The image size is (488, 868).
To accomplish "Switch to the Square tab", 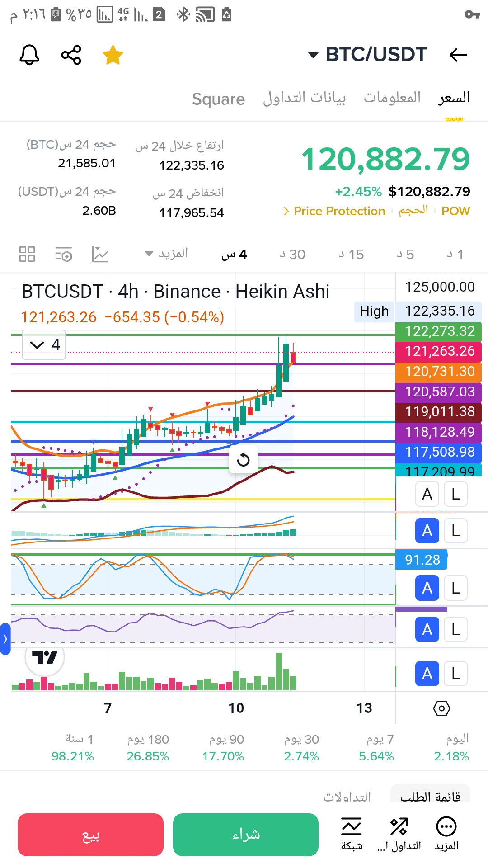I will pos(218,99).
